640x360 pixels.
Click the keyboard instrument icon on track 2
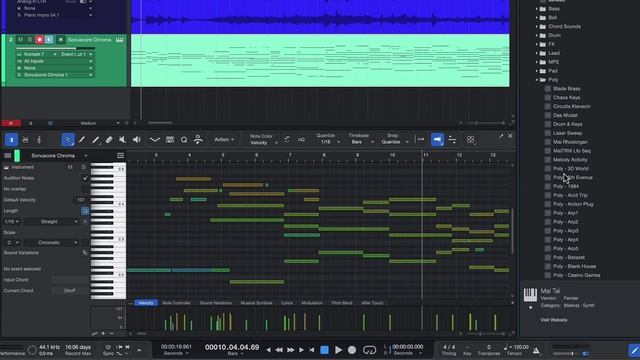(x=120, y=40)
